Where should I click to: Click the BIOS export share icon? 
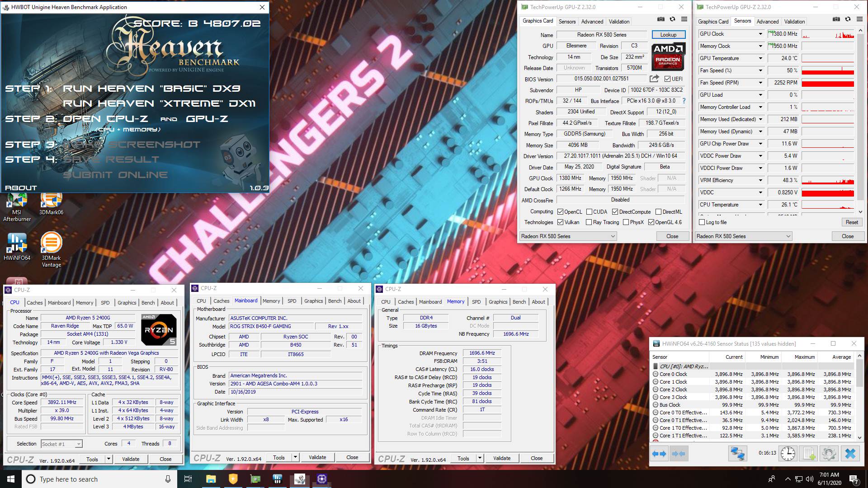[x=654, y=79]
